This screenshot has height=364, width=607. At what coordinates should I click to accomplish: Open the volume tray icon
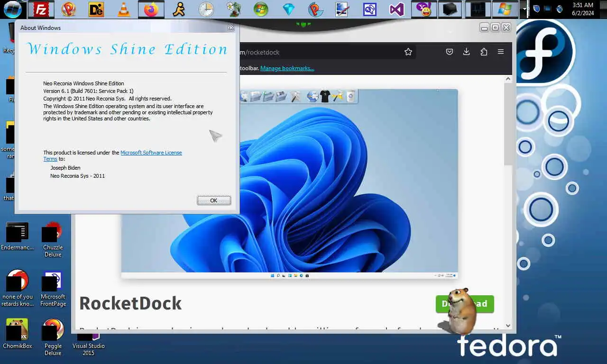click(560, 9)
